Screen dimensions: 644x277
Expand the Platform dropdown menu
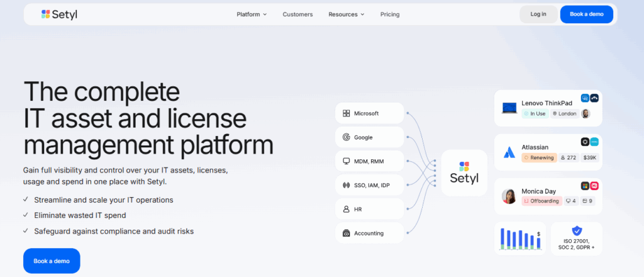252,14
